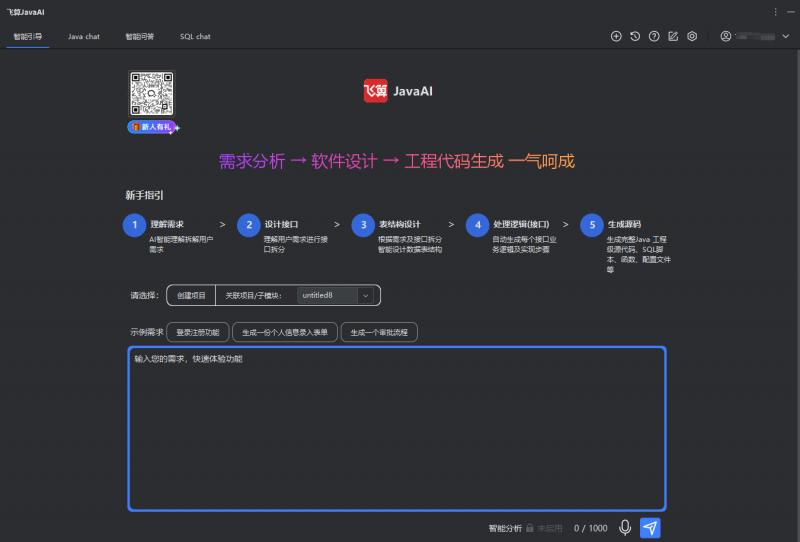The image size is (800, 542).
Task: Click the microphone voice input icon
Action: [625, 528]
